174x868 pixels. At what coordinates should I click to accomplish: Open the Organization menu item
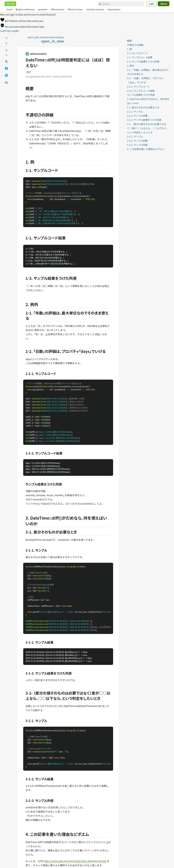pos(114,9)
